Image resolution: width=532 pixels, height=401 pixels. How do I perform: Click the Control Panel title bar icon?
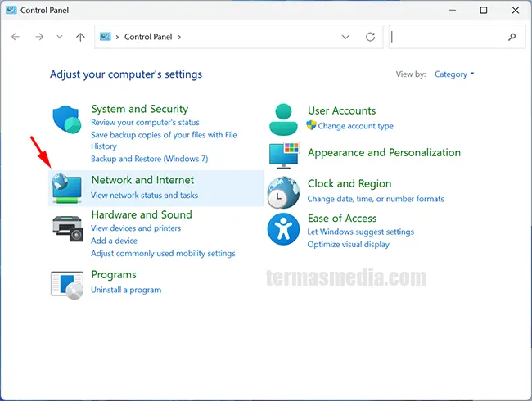(11, 10)
